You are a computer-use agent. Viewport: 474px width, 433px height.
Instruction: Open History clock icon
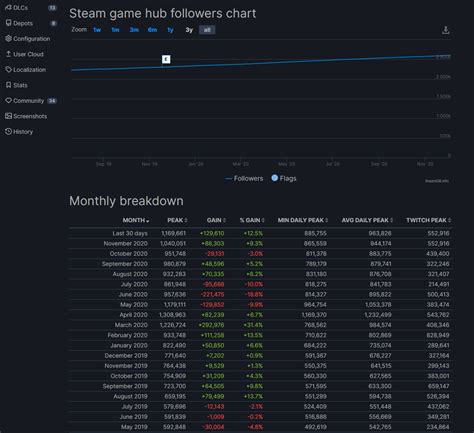8,131
